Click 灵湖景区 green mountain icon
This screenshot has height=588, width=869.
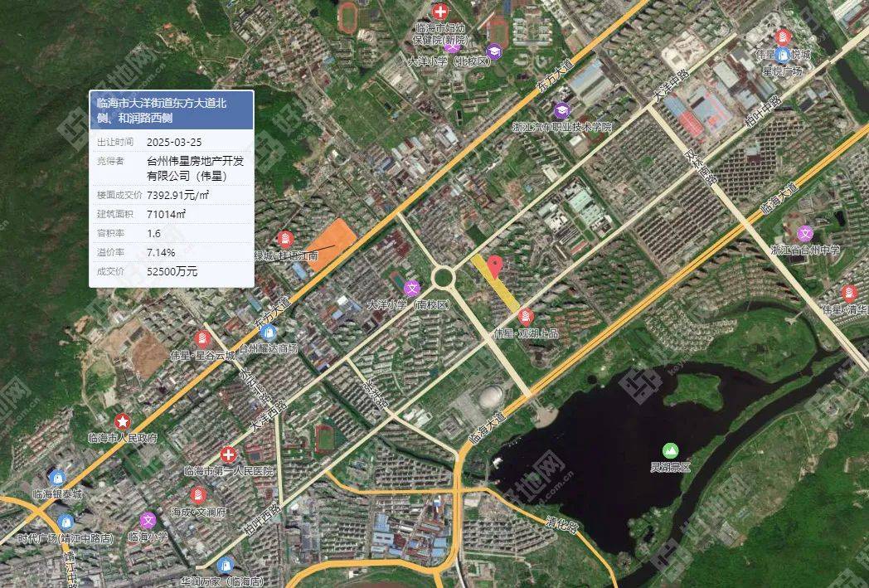[671, 450]
